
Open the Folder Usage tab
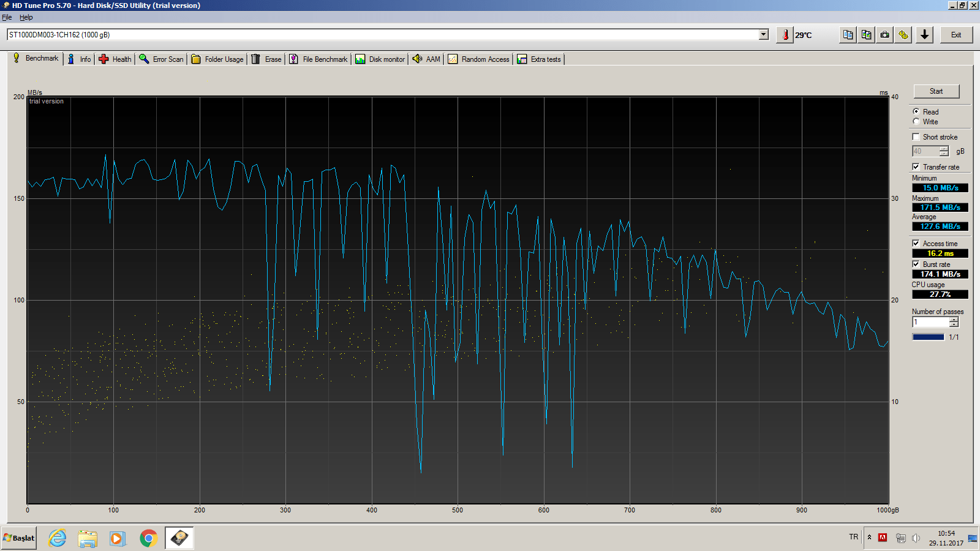[217, 59]
